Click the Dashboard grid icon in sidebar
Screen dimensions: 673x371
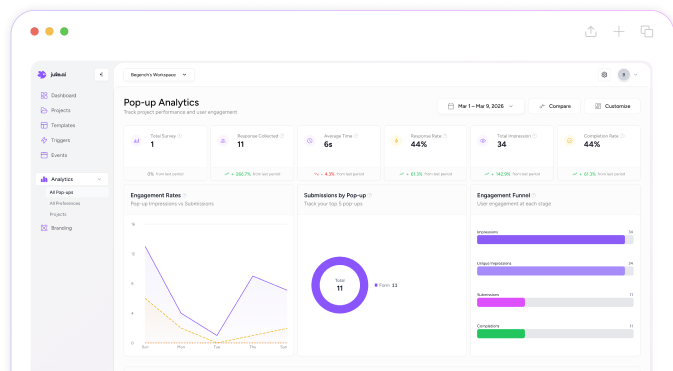[x=44, y=95]
